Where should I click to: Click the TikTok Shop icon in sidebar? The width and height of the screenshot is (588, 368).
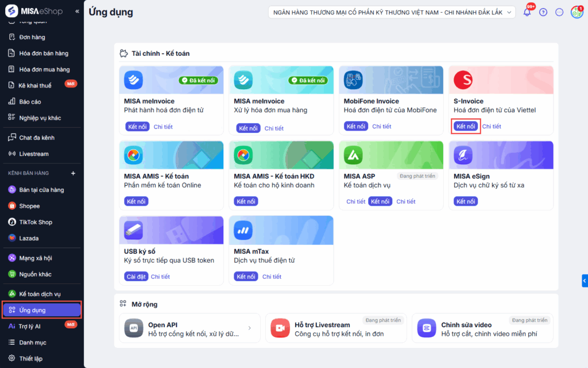click(12, 222)
